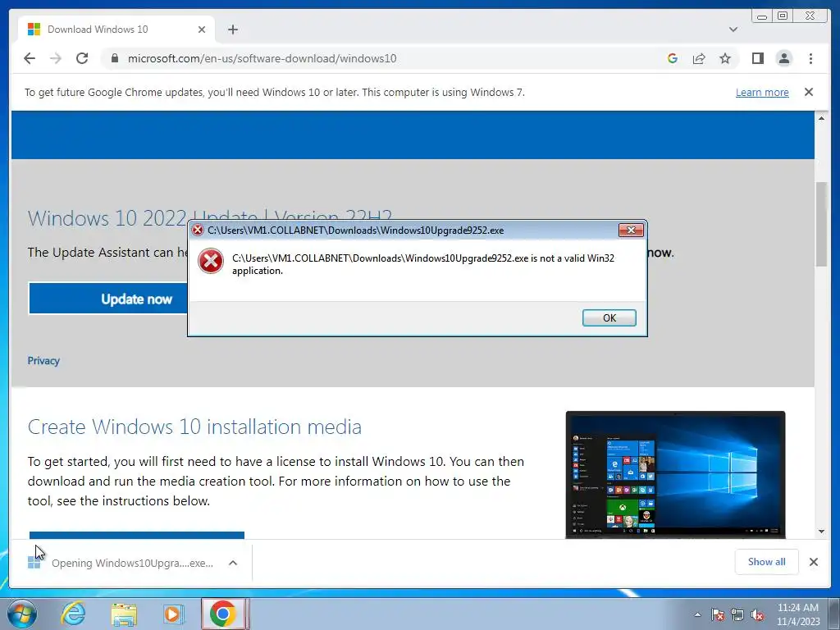Click the share page icon
This screenshot has height=630, width=840.
coord(699,58)
